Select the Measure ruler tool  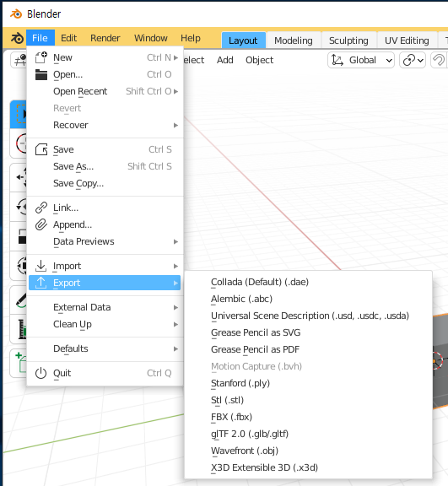[x=19, y=329]
